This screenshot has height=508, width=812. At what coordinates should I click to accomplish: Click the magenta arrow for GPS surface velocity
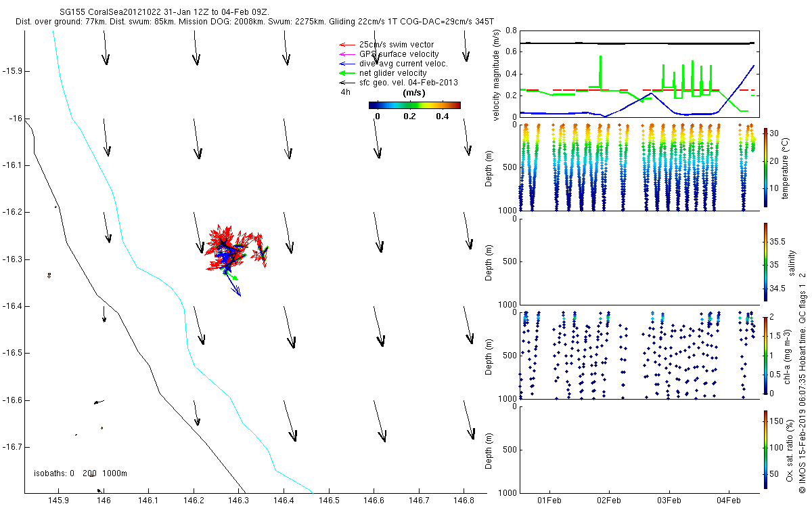(348, 54)
